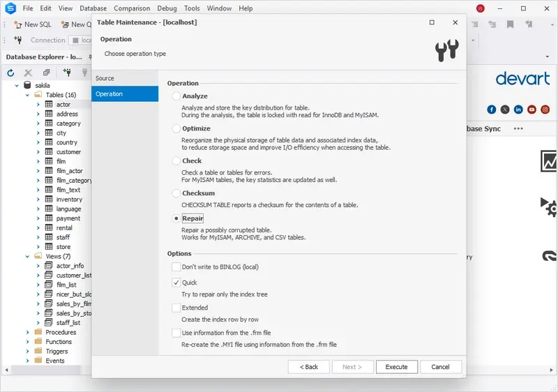Screen dimensions: 558x392
Task: Expand the address table node
Action: coord(38,114)
